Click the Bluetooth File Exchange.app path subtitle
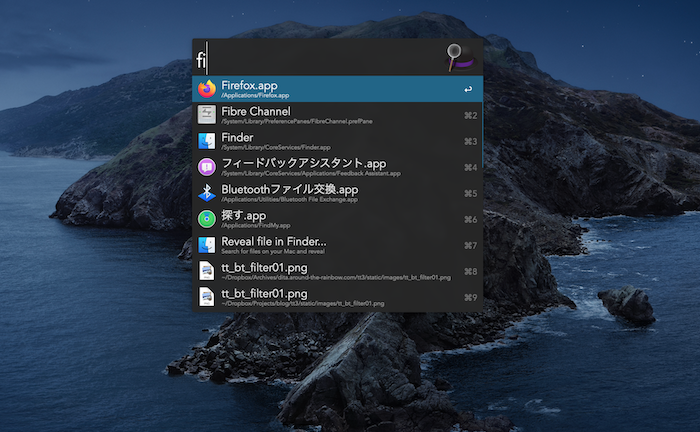 (x=289, y=199)
